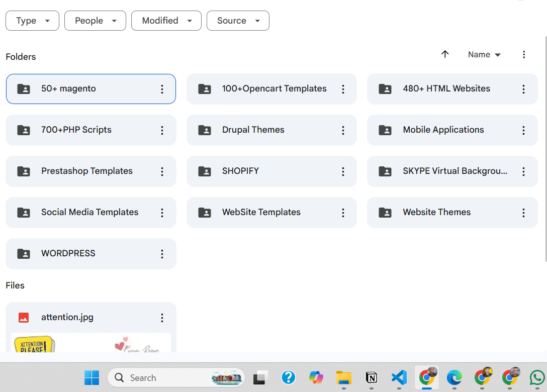Open more options for 50+ magento folder
Image resolution: width=547 pixels, height=392 pixels.
(162, 89)
